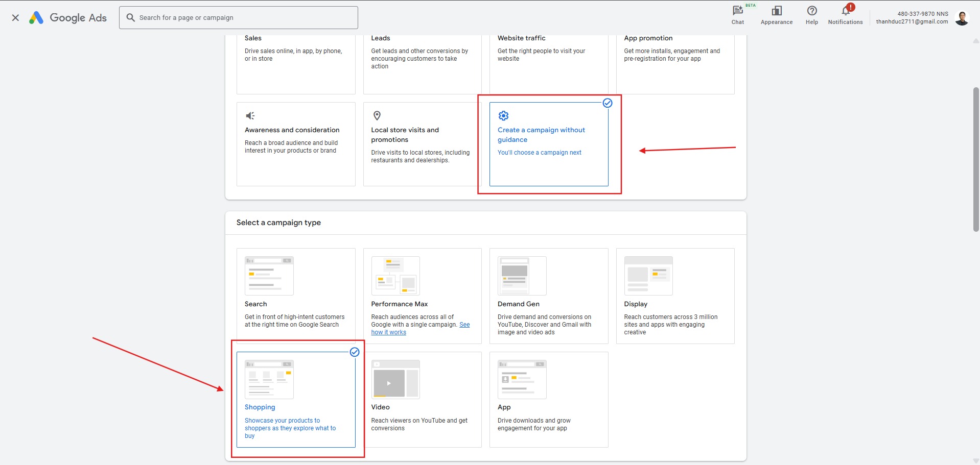The image size is (980, 465).
Task: Click 'Reach viewers on YouTube' description
Action: tap(419, 424)
